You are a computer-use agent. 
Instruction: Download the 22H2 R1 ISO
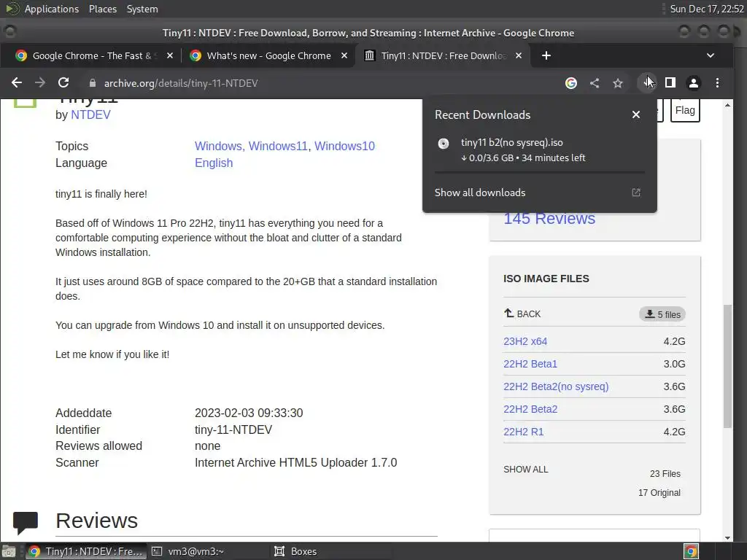(524, 432)
